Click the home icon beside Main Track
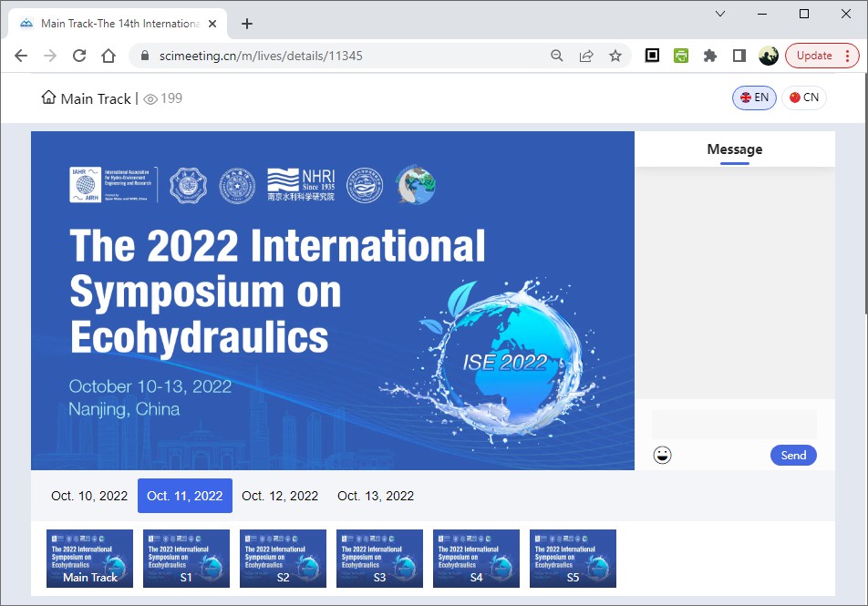This screenshot has height=606, width=868. coord(48,98)
